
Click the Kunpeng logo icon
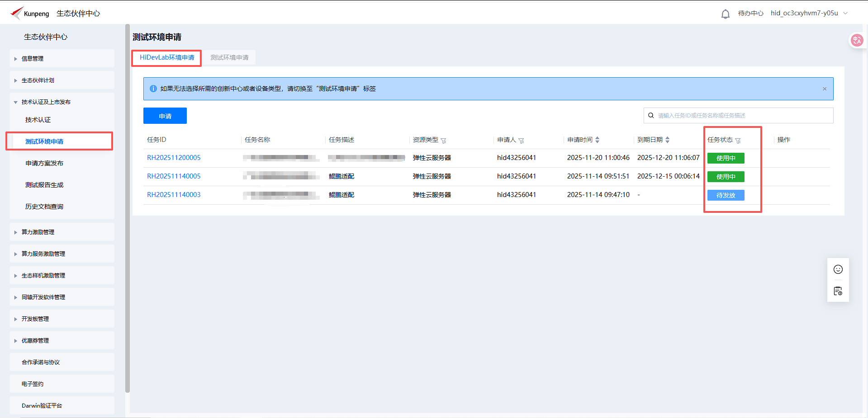17,13
